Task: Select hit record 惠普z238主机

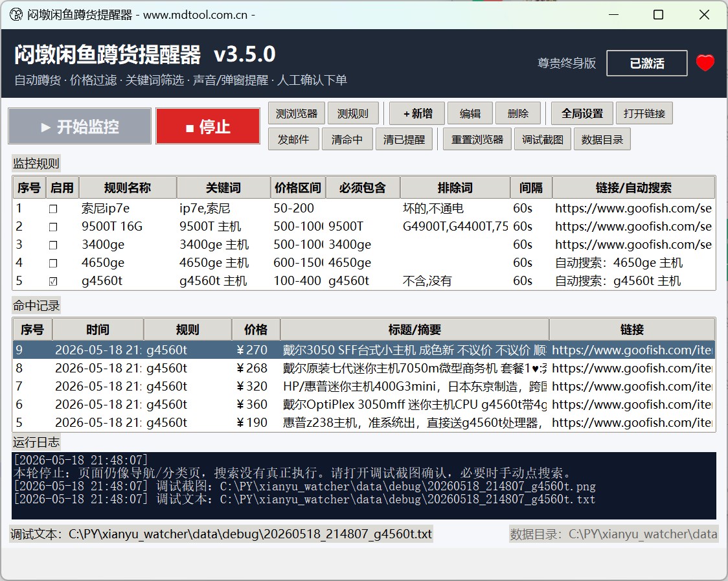Action: pos(364,422)
